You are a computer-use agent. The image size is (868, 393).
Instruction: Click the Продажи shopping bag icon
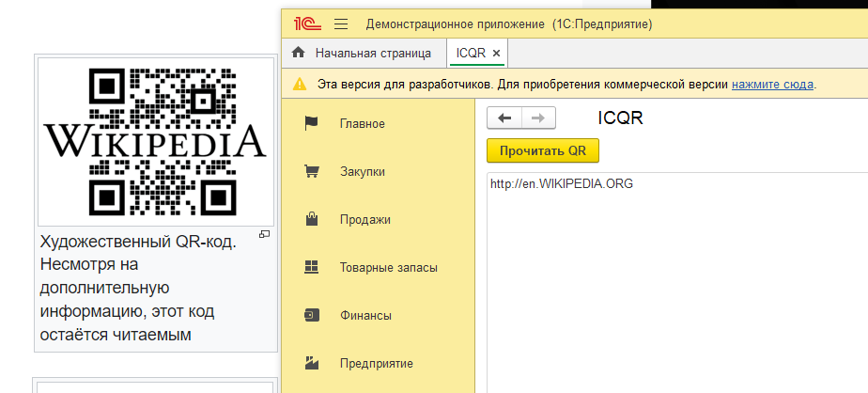tap(312, 219)
